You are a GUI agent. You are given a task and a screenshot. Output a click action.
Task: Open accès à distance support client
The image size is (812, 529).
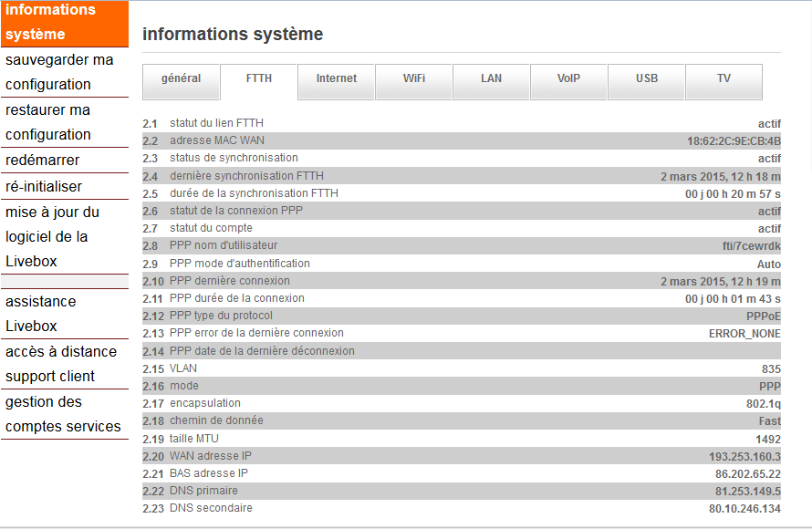coord(61,363)
